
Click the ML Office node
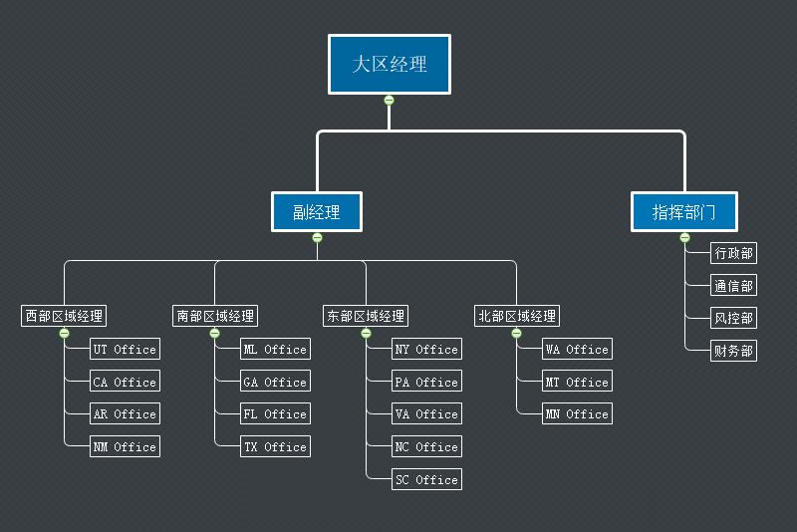pos(276,349)
